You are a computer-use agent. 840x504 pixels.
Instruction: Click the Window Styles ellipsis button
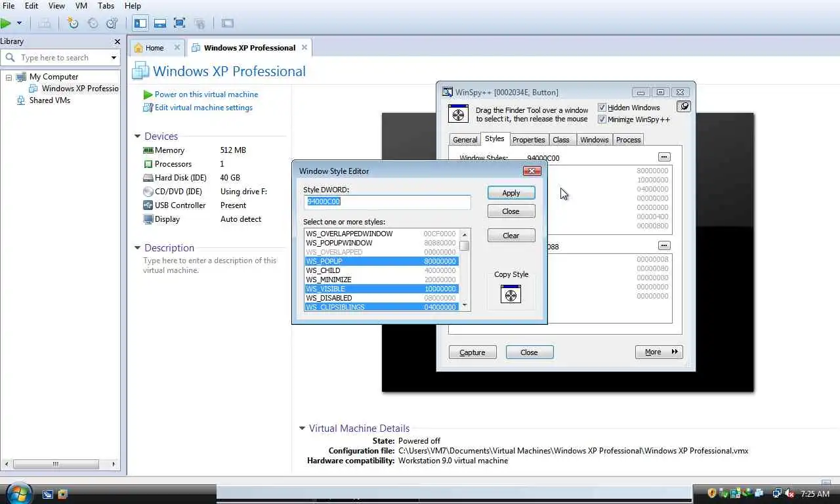(664, 157)
